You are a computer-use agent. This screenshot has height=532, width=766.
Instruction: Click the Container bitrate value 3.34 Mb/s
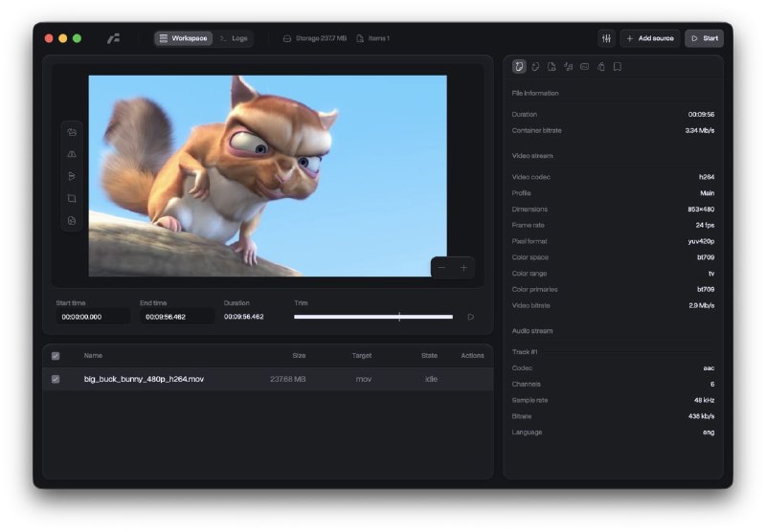(x=700, y=130)
